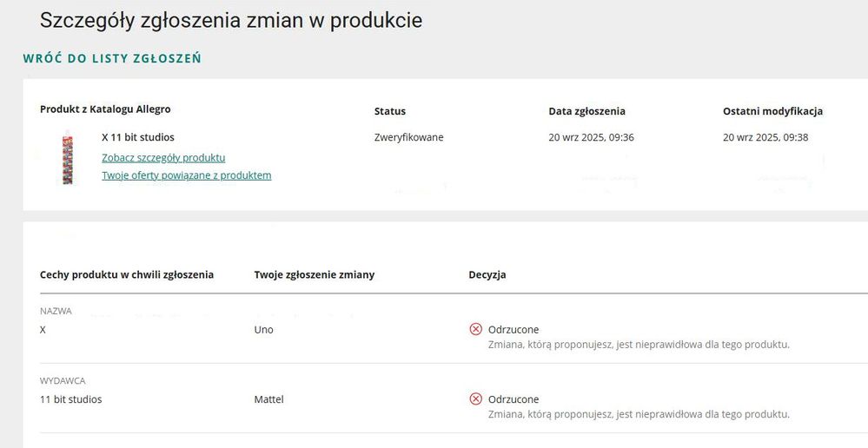
Task: Click the red rejected icon in WYDAWCA row
Action: pos(475,399)
